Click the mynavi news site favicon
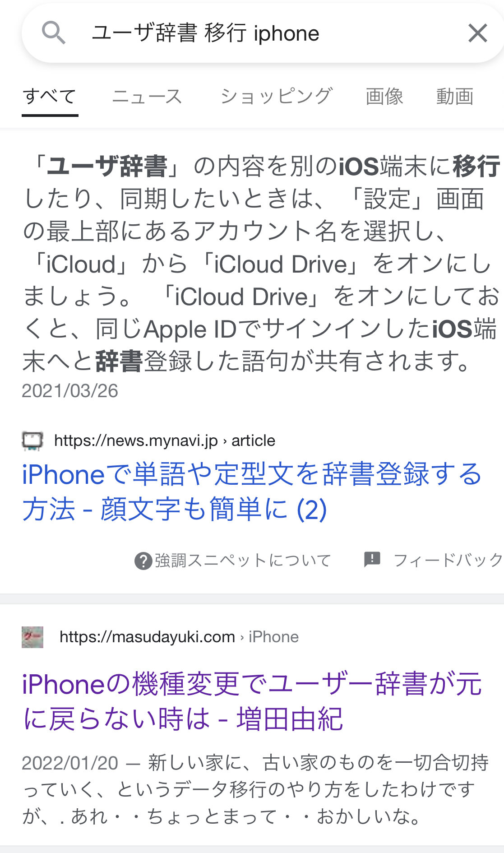The image size is (504, 853). (32, 440)
